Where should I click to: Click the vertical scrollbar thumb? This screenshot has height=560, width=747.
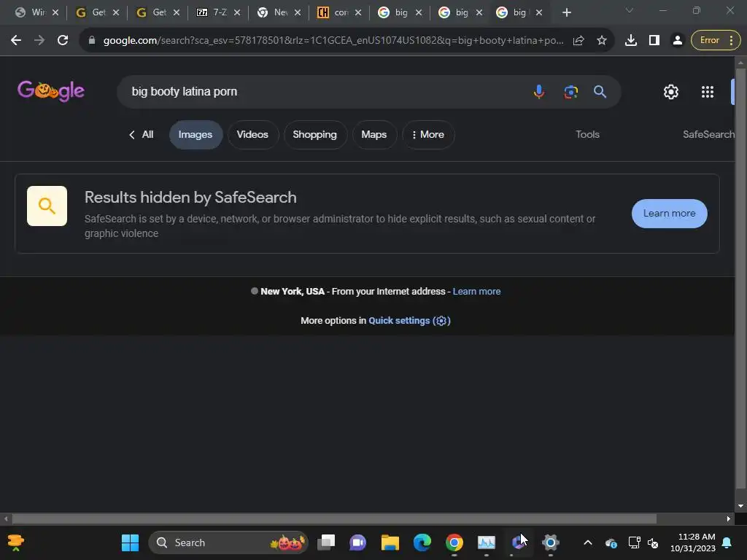click(740, 279)
